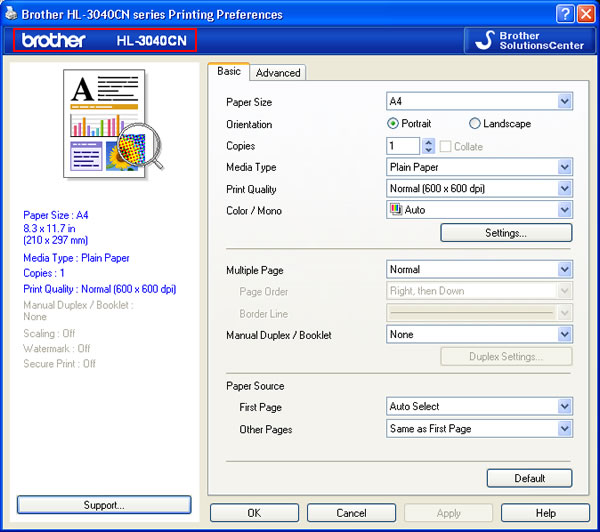Click the 'Paper Size : A4' summary text

click(x=56, y=215)
